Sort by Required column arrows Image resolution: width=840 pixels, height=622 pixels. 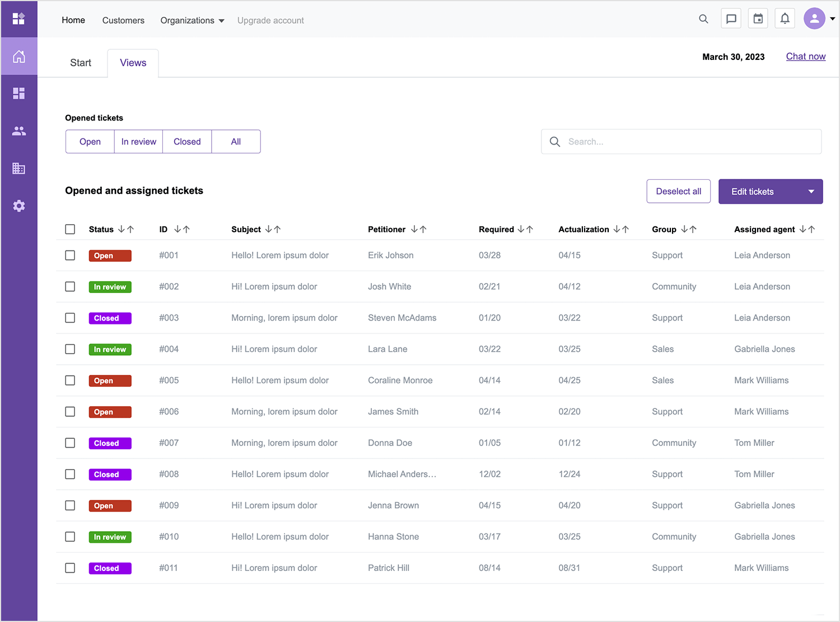pos(525,229)
